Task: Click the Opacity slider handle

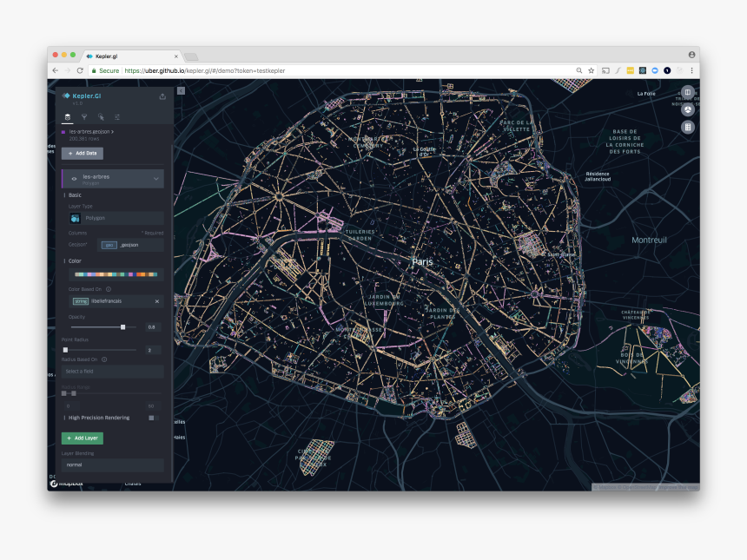Action: coord(123,327)
